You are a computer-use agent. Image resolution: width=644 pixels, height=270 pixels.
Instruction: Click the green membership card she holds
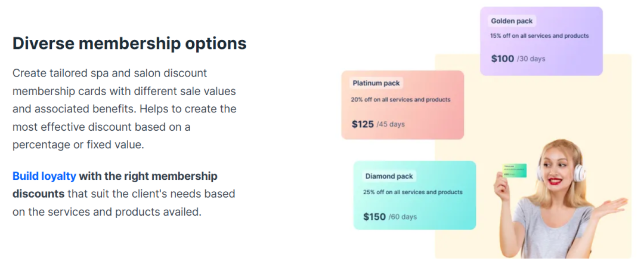[x=515, y=171]
